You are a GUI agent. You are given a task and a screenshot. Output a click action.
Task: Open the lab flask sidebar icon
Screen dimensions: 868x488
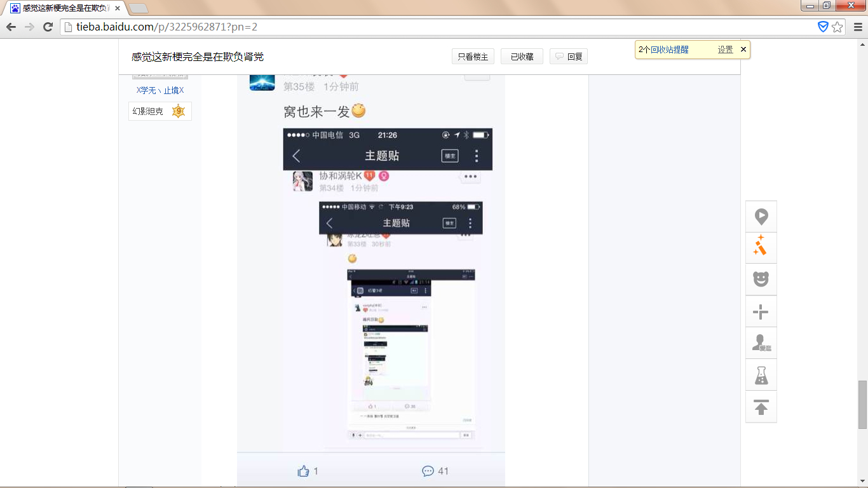761,375
